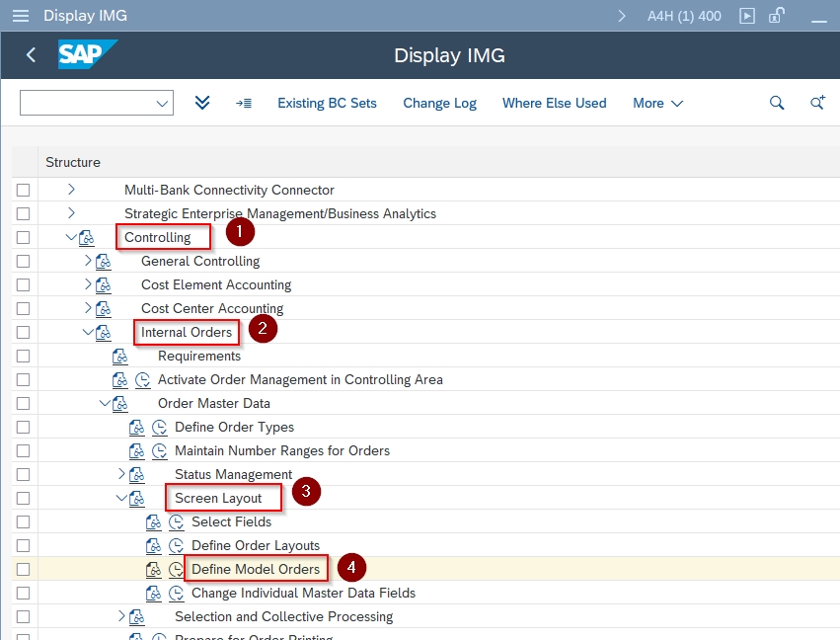Click the lock icon in title bar
Image resolution: width=840 pixels, height=640 pixels.
pyautogui.click(x=777, y=16)
